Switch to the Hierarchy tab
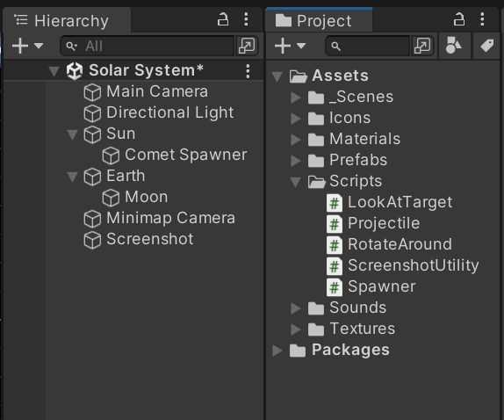Screen dimensions: 504x420 pyautogui.click(x=67, y=20)
